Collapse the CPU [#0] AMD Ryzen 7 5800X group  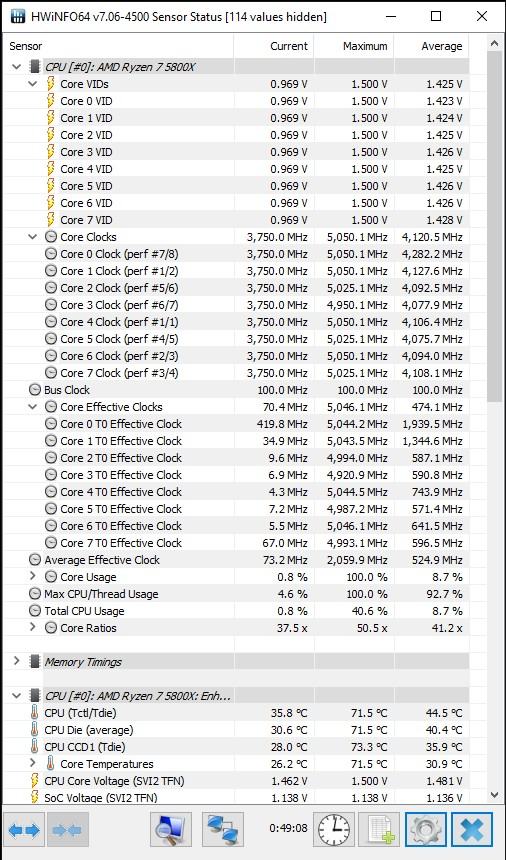click(x=16, y=67)
